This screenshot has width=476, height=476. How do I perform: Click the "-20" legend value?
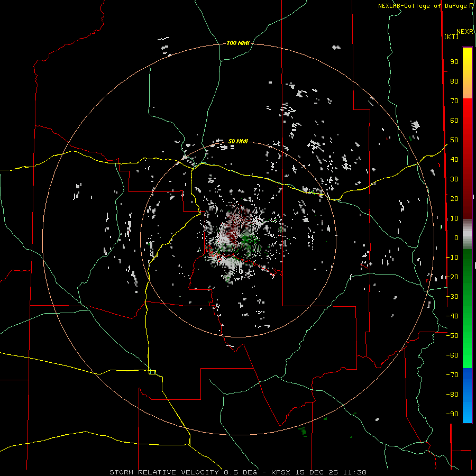click(x=452, y=277)
